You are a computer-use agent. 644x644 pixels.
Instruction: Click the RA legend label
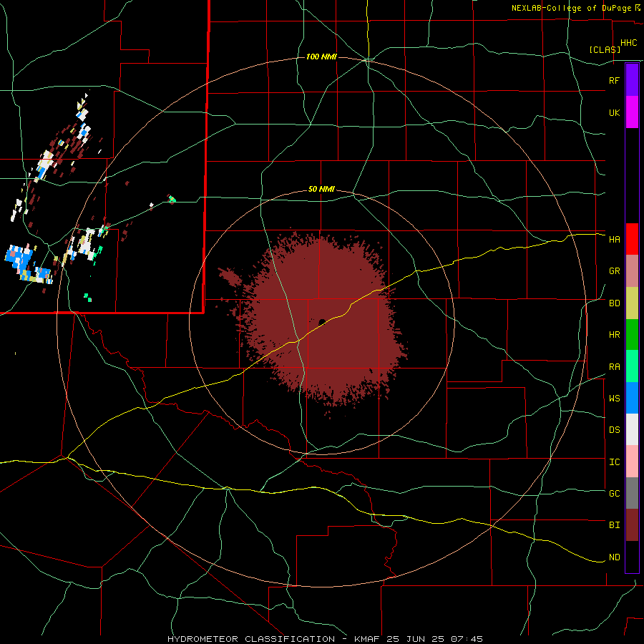614,367
